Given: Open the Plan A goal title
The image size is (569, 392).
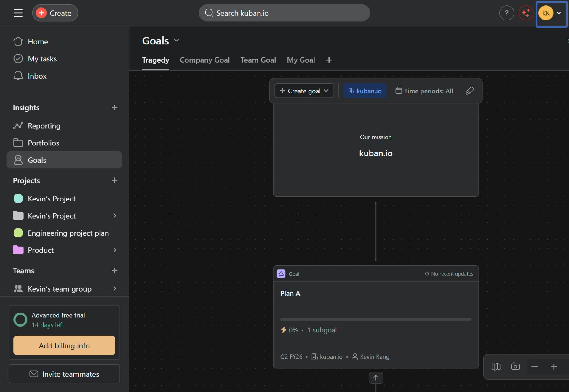Looking at the screenshot, I should point(290,293).
